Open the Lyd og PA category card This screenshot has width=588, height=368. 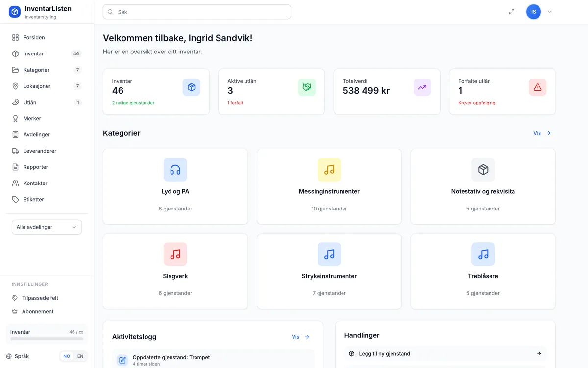(175, 186)
